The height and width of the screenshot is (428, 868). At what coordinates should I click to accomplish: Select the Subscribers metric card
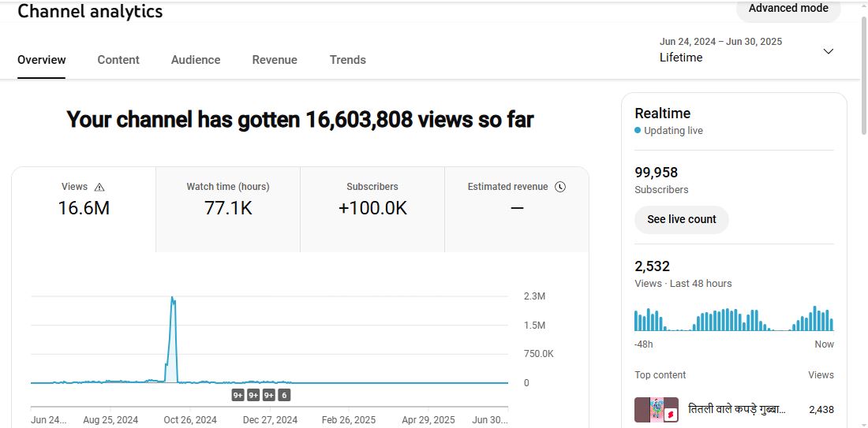[372, 210]
